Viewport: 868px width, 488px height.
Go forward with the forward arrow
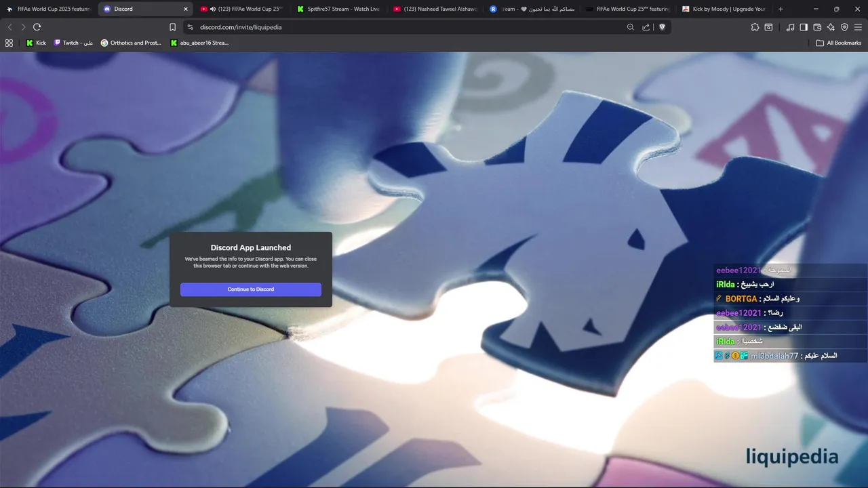coord(23,27)
